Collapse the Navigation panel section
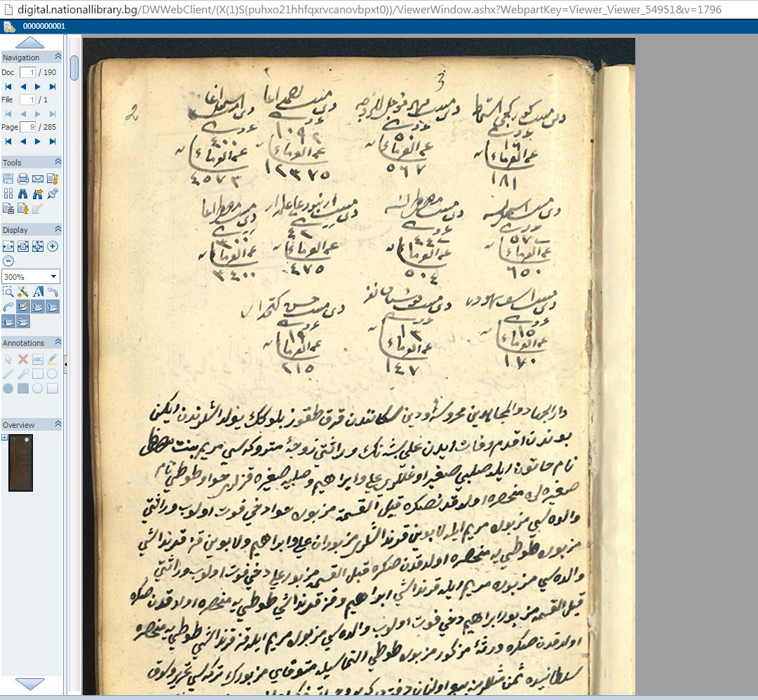 [57, 58]
